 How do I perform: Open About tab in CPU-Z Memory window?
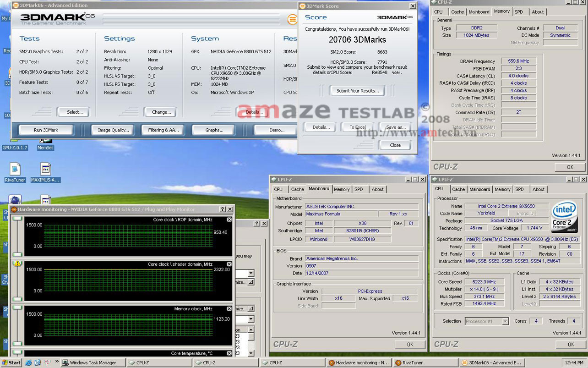click(x=538, y=12)
